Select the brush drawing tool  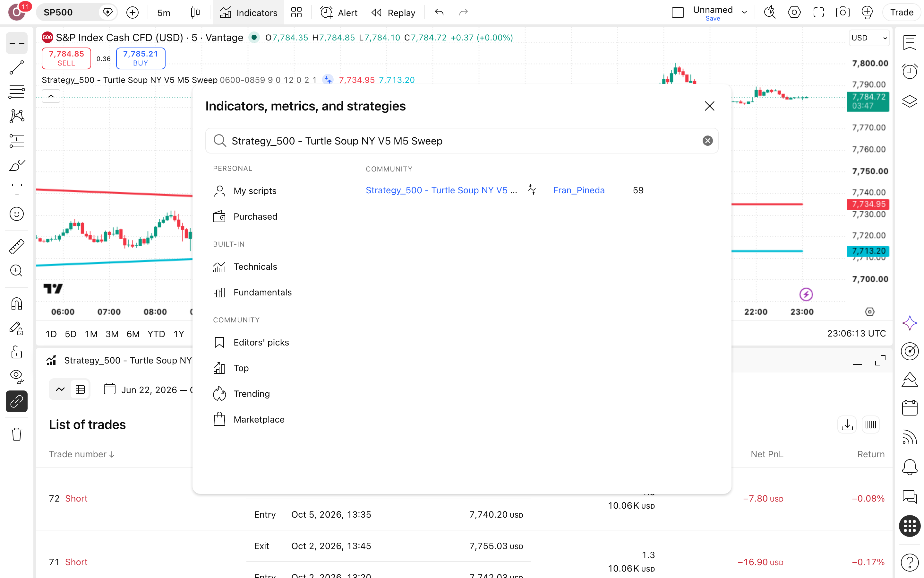tap(16, 165)
